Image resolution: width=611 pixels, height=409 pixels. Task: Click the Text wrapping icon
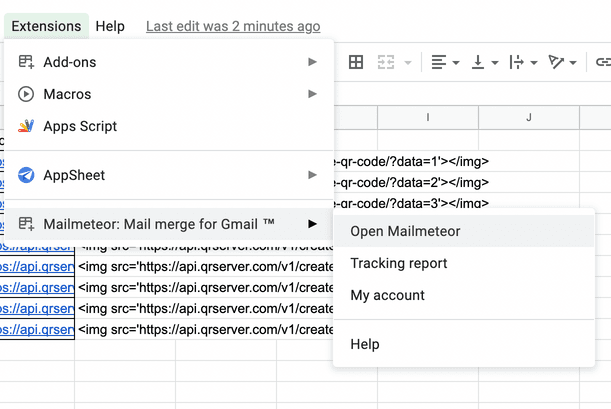tap(517, 62)
